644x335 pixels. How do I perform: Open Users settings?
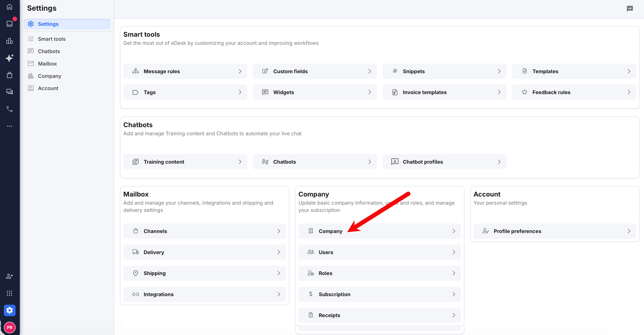pos(379,252)
